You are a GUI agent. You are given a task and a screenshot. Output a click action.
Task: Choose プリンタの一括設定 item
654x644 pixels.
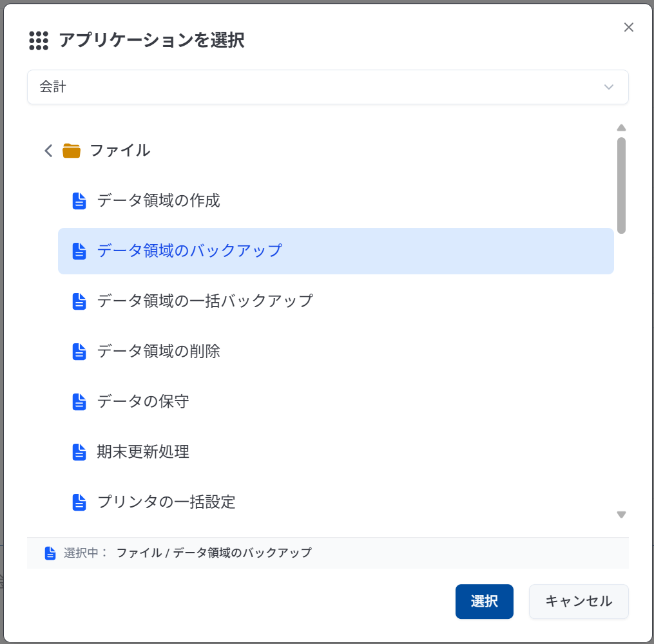pos(336,502)
